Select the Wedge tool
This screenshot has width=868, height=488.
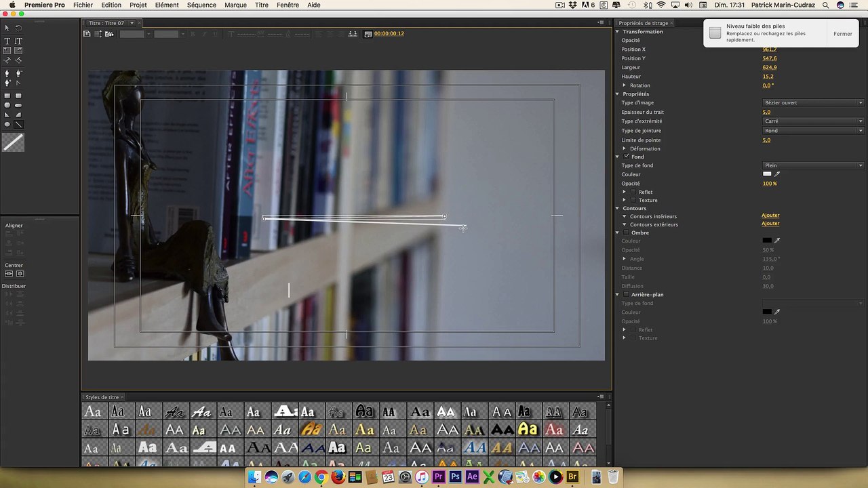7,115
